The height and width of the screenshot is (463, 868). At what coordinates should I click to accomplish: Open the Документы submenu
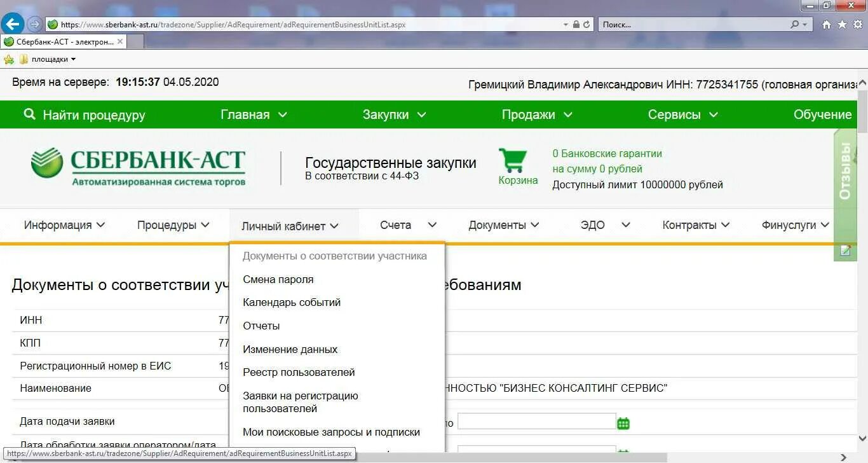(x=504, y=225)
